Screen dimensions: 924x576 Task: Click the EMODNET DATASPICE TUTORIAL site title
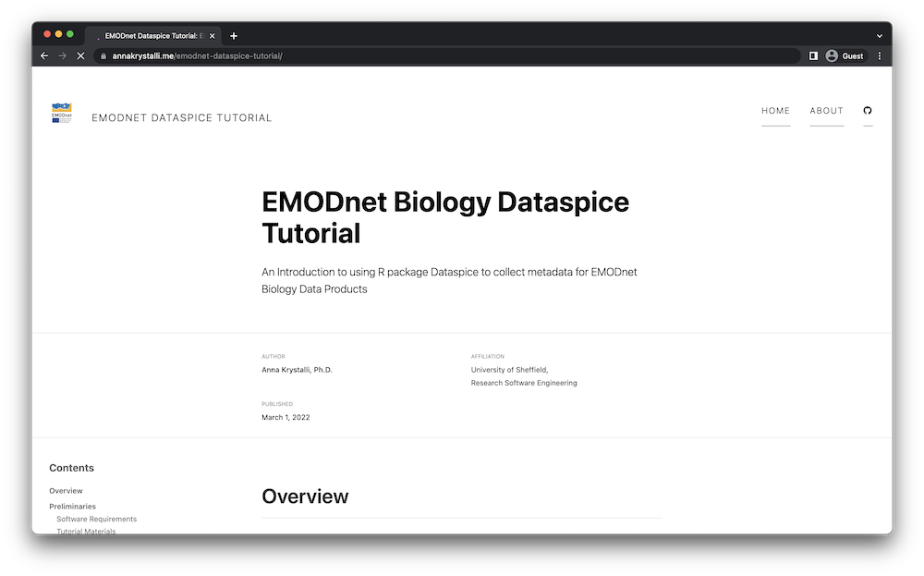pyautogui.click(x=181, y=118)
